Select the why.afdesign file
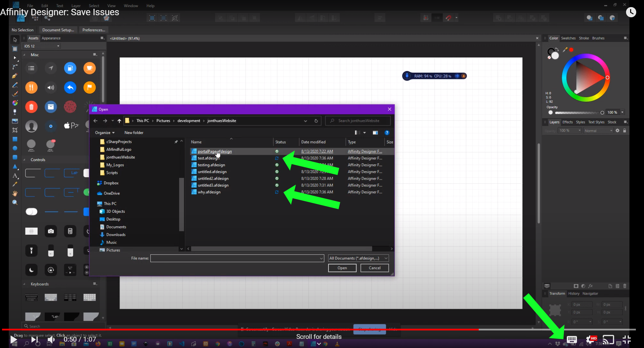Screen dimensions: 644x348 209,192
